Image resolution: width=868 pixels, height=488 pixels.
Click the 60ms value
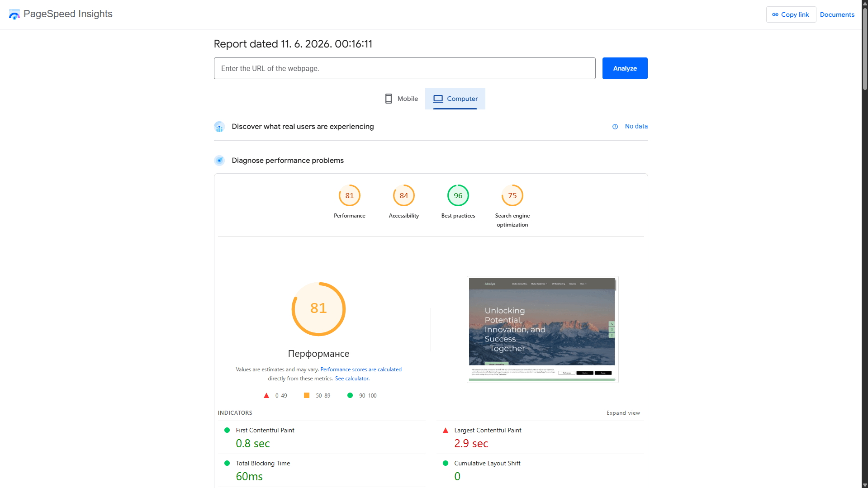point(249,477)
